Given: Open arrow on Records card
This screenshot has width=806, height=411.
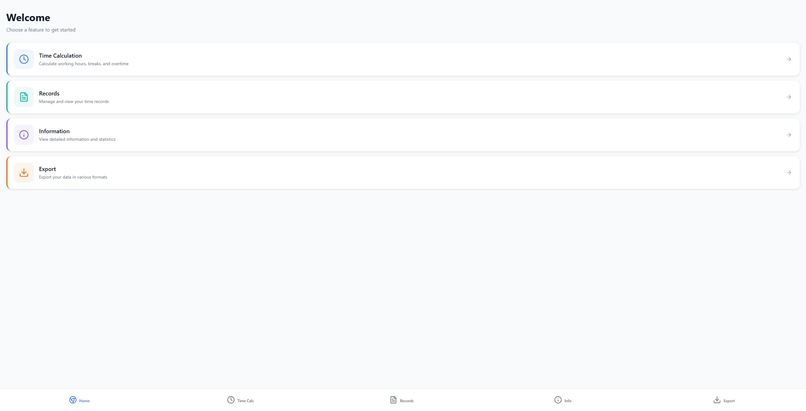Looking at the screenshot, I should pyautogui.click(x=789, y=97).
